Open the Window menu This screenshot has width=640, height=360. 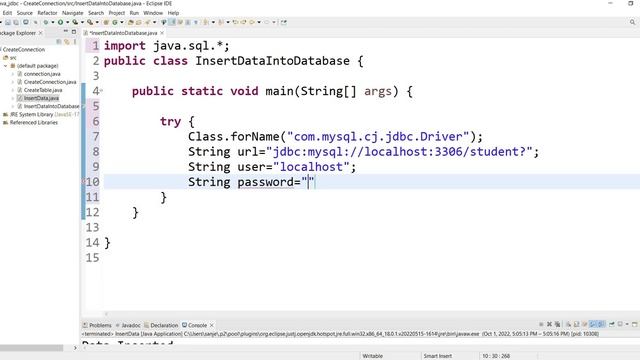pyautogui.click(x=153, y=13)
